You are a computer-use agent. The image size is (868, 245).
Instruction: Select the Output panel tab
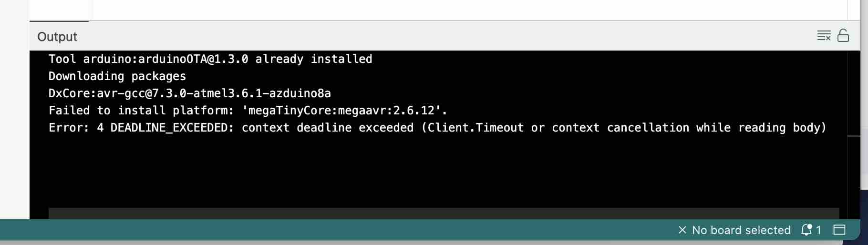pyautogui.click(x=57, y=37)
